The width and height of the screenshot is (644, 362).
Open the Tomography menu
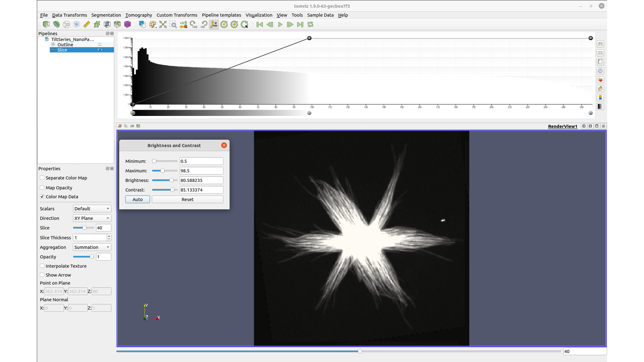(138, 15)
